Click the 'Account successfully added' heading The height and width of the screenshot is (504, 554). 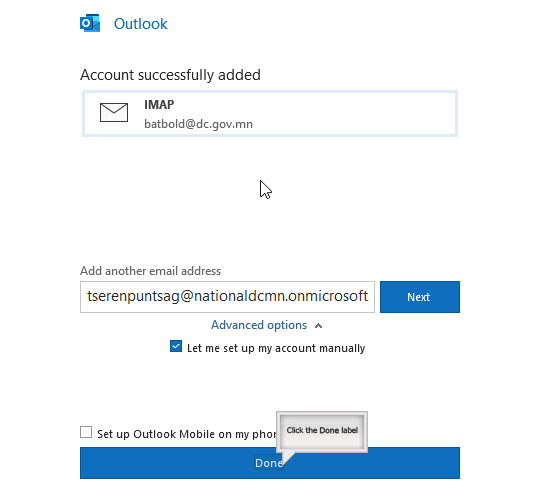click(x=170, y=75)
